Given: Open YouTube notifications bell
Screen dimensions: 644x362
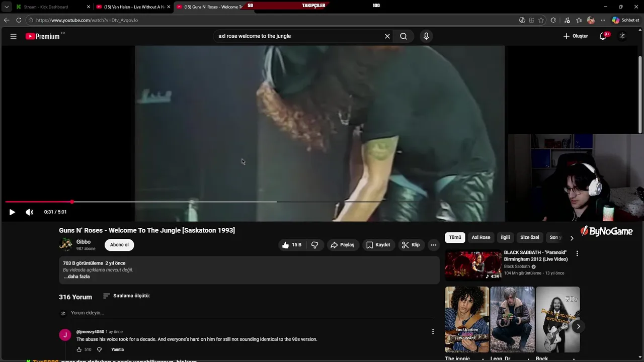Looking at the screenshot, I should tap(603, 36).
